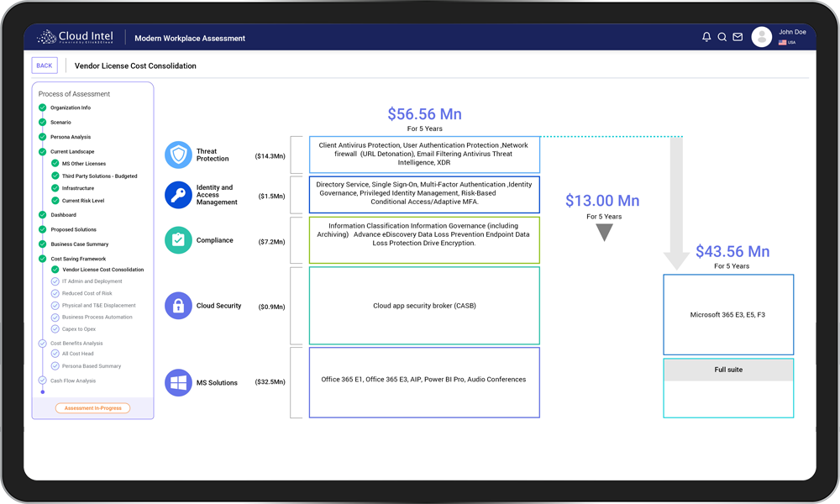Click the Directory Service, Single Sign-On box
The height and width of the screenshot is (504, 840).
tap(424, 195)
